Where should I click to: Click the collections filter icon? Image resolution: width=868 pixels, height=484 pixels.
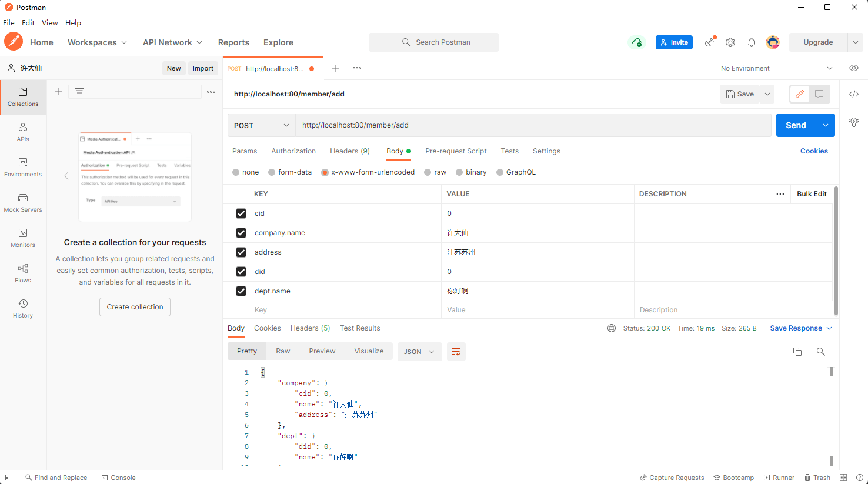(79, 92)
